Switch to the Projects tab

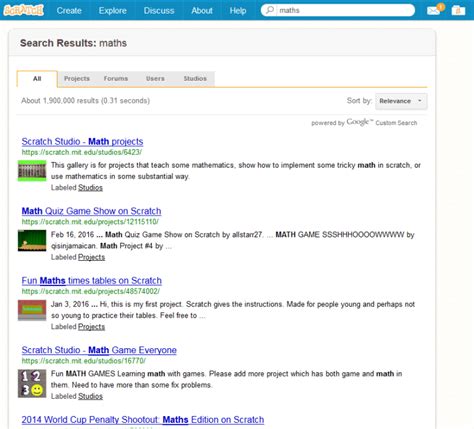point(77,79)
